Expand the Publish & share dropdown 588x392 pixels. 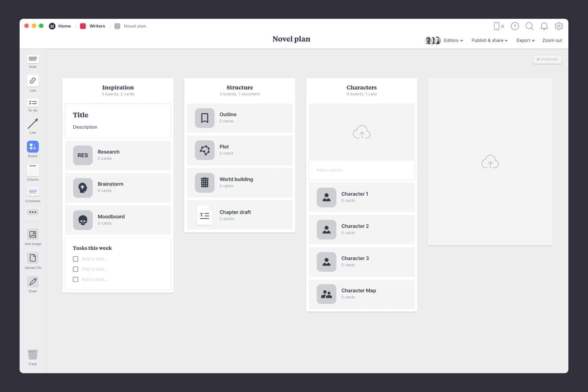click(489, 40)
